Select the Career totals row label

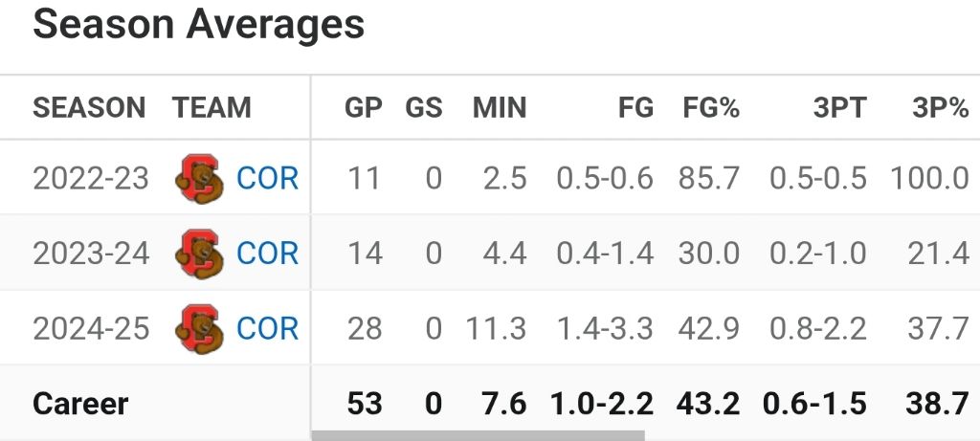pyautogui.click(x=80, y=404)
